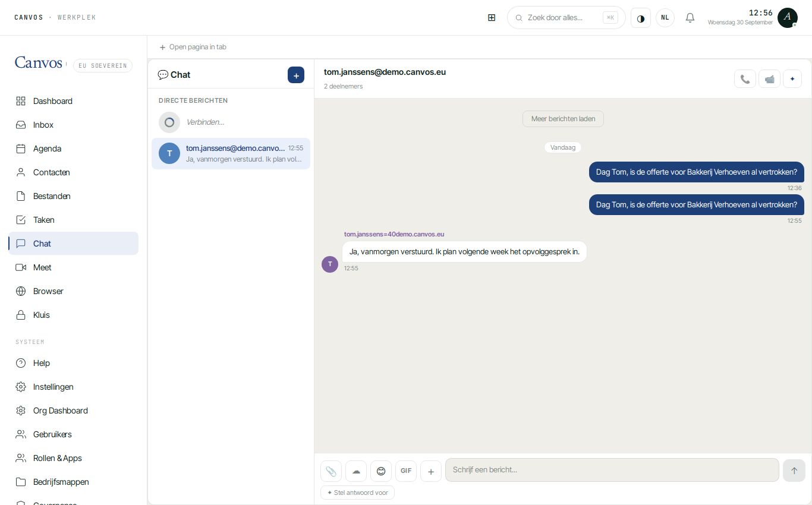Open the Inbox section
Screen dimensions: 812x505
[74, 125]
